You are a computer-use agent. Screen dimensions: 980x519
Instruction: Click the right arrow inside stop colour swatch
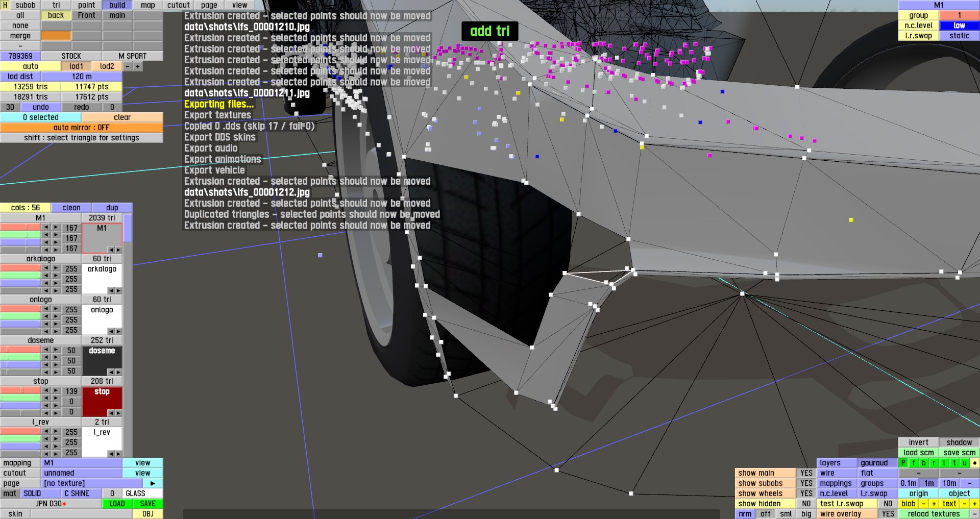point(118,413)
